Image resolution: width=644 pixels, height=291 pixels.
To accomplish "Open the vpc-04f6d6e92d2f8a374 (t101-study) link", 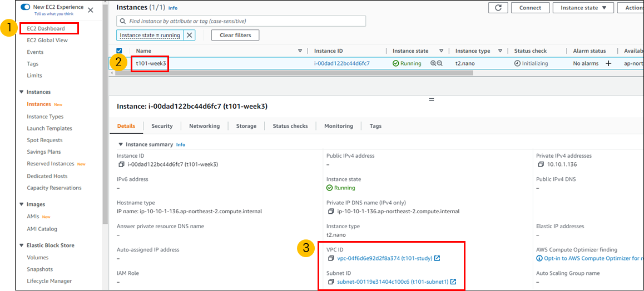I will coord(385,258).
